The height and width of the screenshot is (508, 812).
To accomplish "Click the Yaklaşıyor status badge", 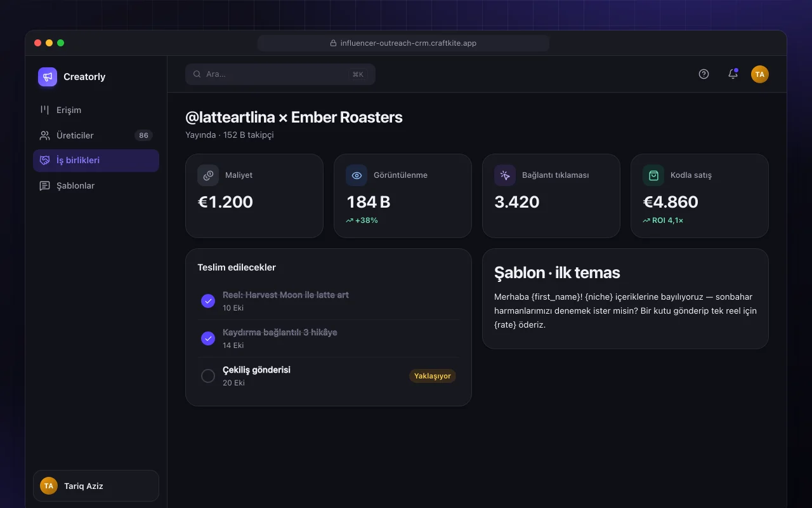I will pos(433,376).
